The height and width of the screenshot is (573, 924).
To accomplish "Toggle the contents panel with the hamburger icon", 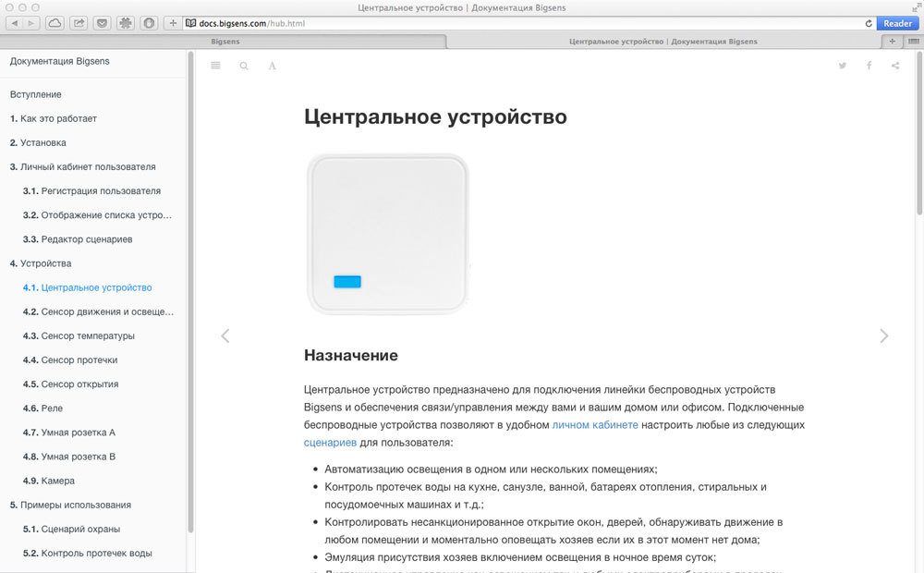I will 215,66.
